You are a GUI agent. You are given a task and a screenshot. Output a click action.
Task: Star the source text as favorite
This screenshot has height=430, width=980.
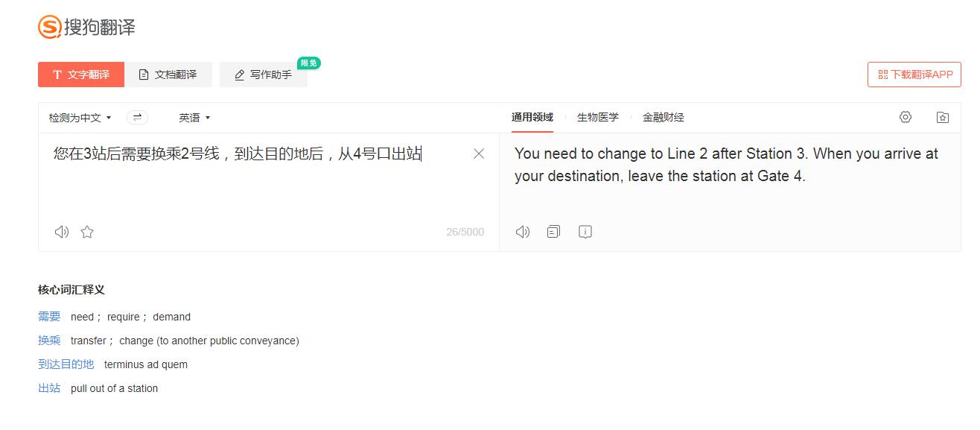pos(87,232)
